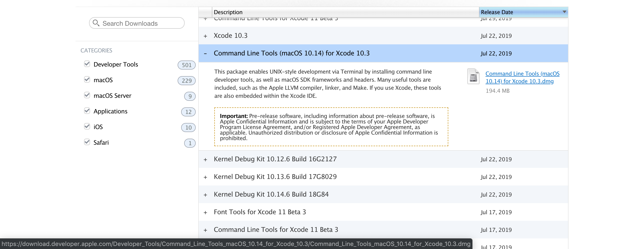Image resolution: width=644 pixels, height=249 pixels.
Task: Uncheck the Developer Tools category
Action: pos(87,64)
